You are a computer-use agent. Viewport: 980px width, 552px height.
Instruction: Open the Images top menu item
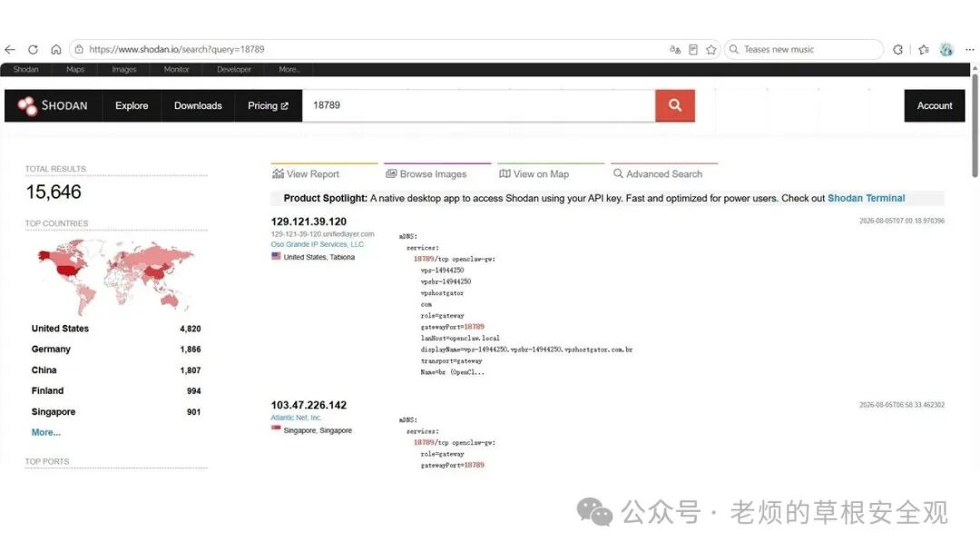click(x=123, y=69)
